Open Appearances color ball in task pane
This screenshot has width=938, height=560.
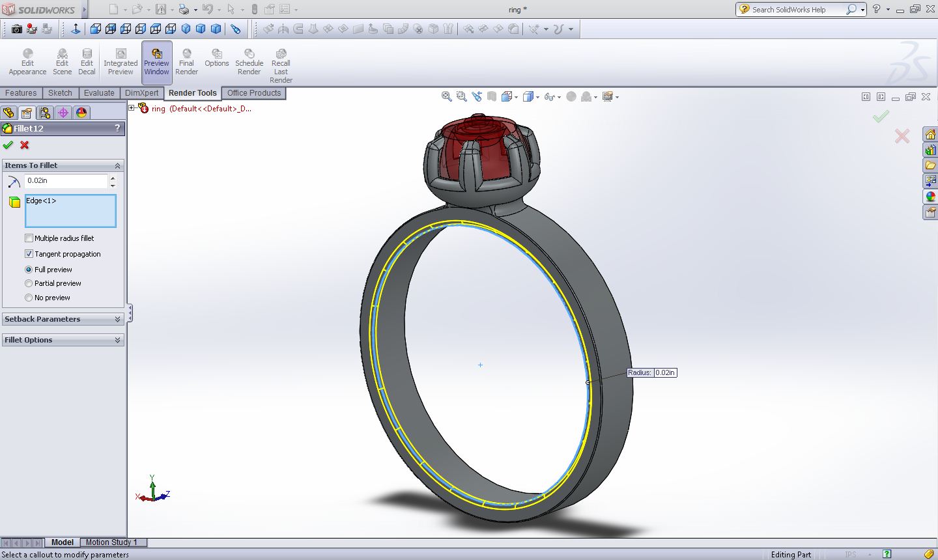pyautogui.click(x=930, y=197)
